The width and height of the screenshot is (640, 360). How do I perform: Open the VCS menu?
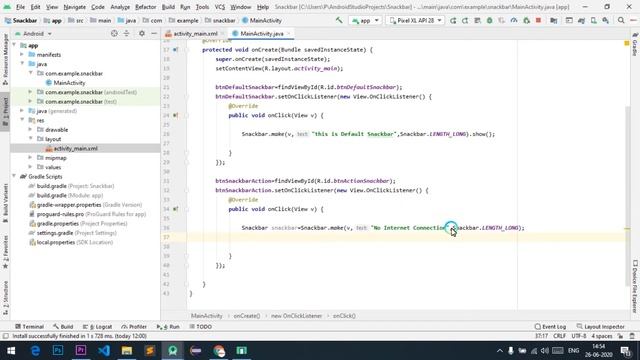(x=220, y=7)
